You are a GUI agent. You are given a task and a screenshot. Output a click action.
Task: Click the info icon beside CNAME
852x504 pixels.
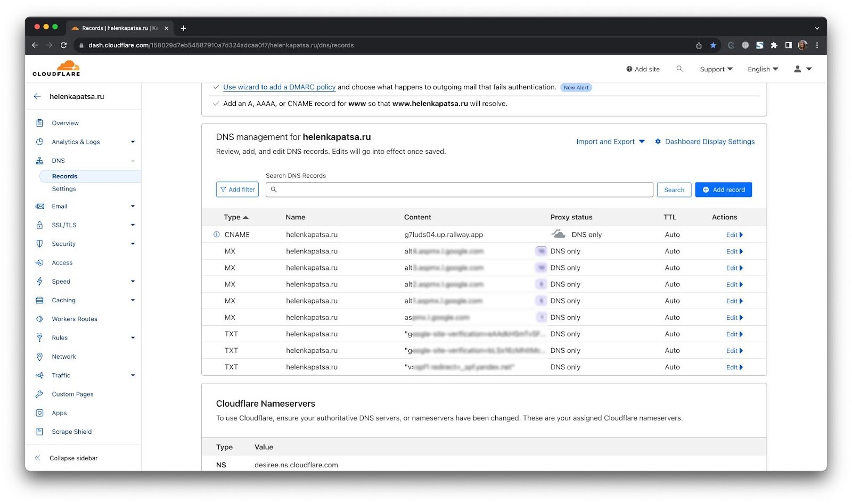tap(217, 235)
